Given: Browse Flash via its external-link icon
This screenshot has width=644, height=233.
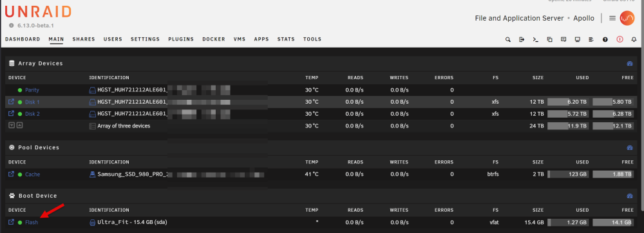Looking at the screenshot, I should (x=12, y=222).
